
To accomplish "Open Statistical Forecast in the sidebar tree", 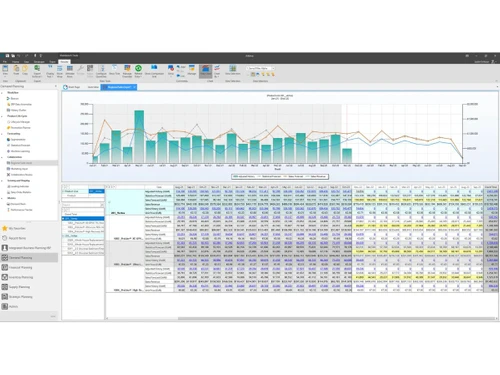I will (19, 145).
